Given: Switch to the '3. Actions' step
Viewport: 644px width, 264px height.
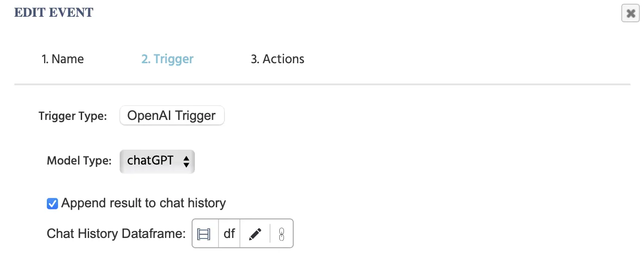Looking at the screenshot, I should 277,59.
